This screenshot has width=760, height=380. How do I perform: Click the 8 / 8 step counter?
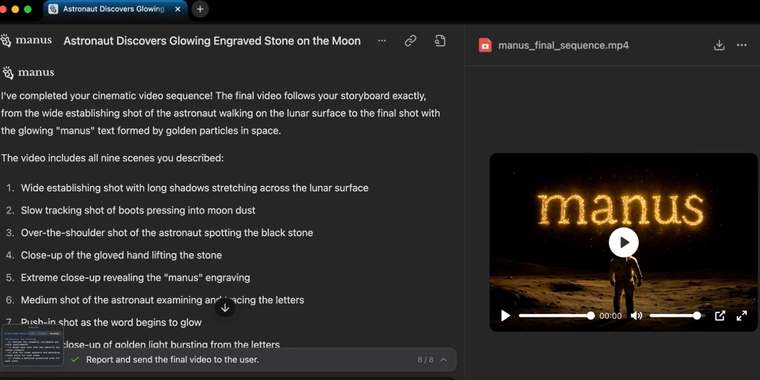(425, 360)
